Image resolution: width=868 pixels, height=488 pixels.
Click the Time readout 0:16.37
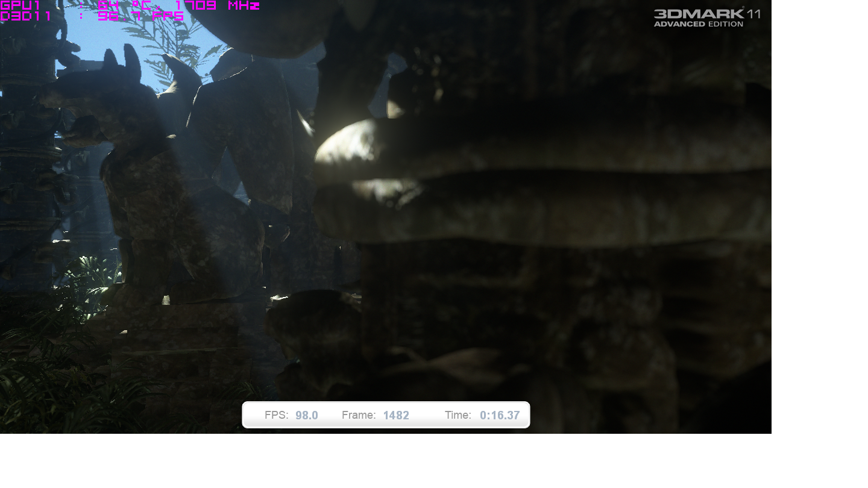tap(500, 415)
